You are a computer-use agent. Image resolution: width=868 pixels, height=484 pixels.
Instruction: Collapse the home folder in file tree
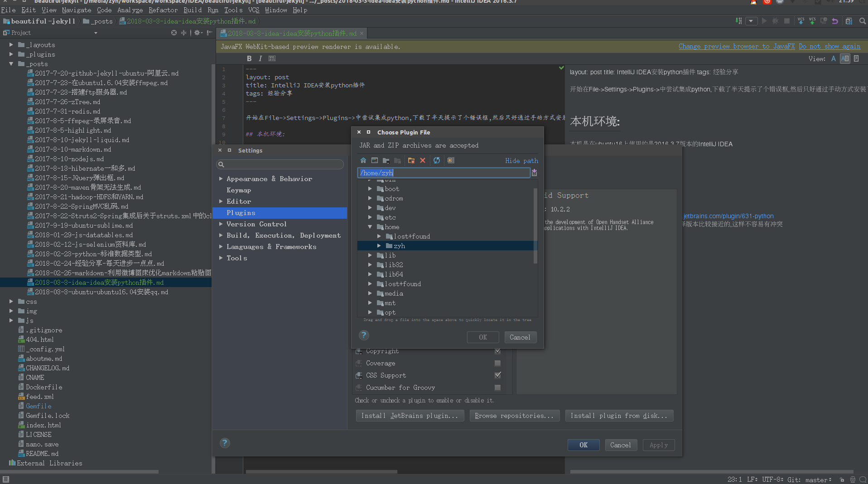click(370, 227)
